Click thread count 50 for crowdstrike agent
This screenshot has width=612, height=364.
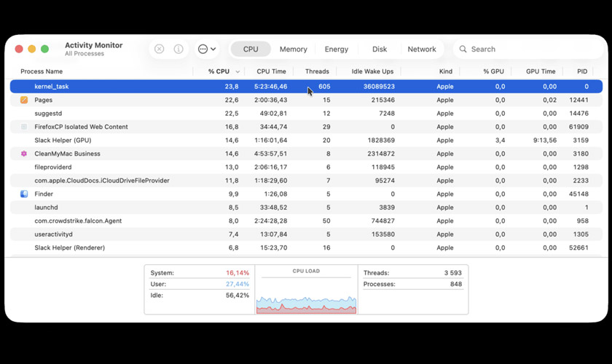[x=326, y=221]
